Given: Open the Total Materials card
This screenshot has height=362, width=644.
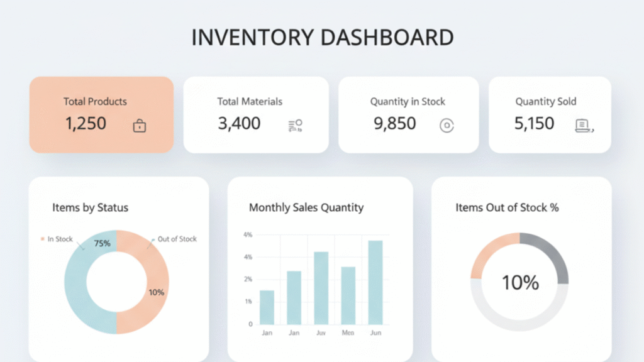Looking at the screenshot, I should point(255,115).
